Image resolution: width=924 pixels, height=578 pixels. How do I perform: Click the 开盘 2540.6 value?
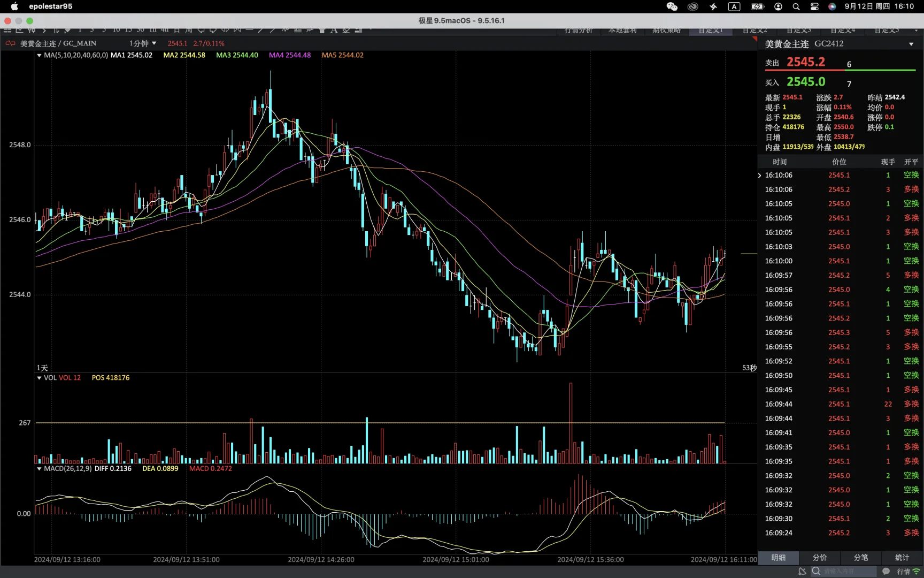[843, 117]
